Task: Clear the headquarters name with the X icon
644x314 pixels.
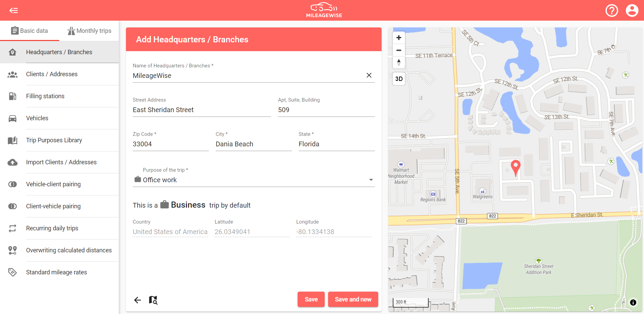Action: 369,75
